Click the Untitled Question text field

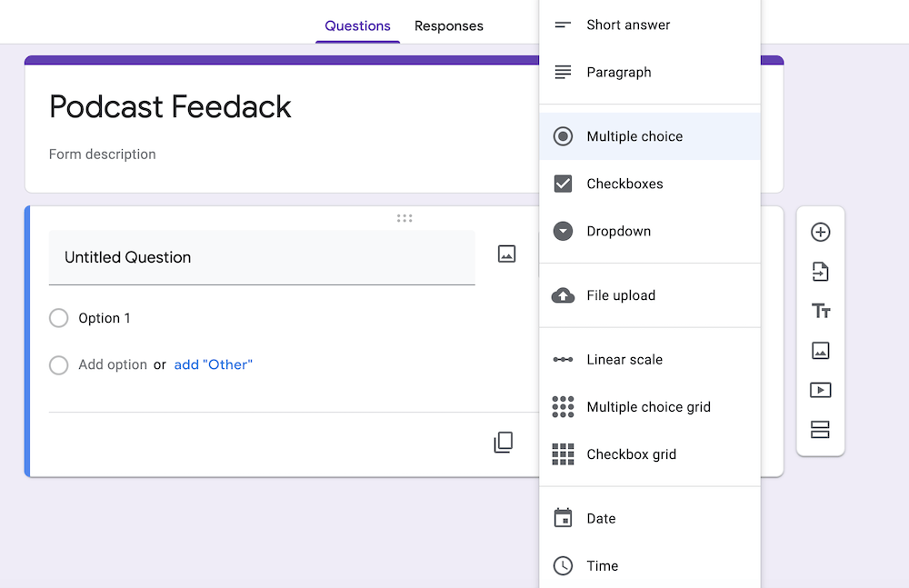(x=262, y=257)
